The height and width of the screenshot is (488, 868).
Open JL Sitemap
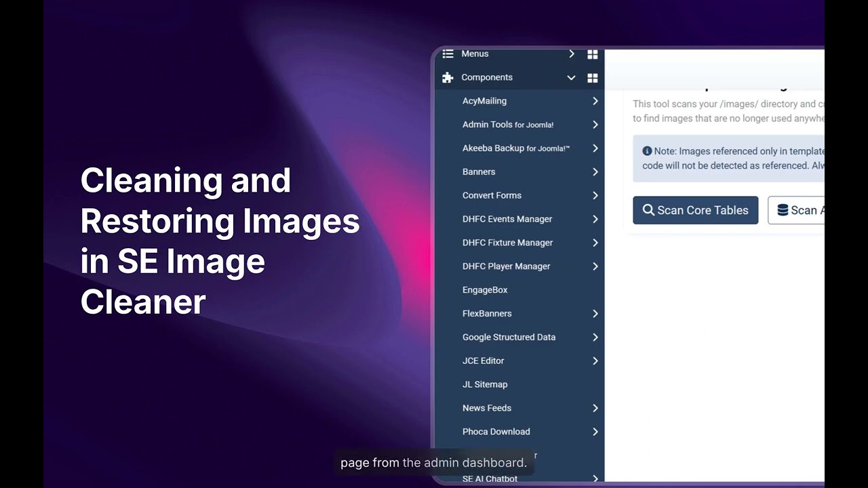click(x=485, y=384)
